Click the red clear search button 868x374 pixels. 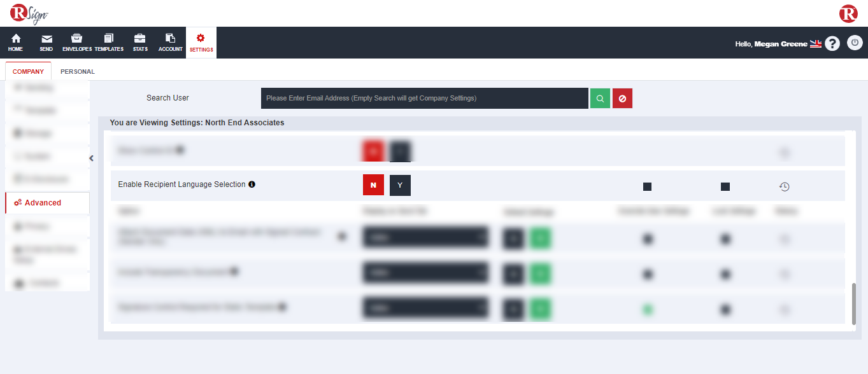point(622,98)
